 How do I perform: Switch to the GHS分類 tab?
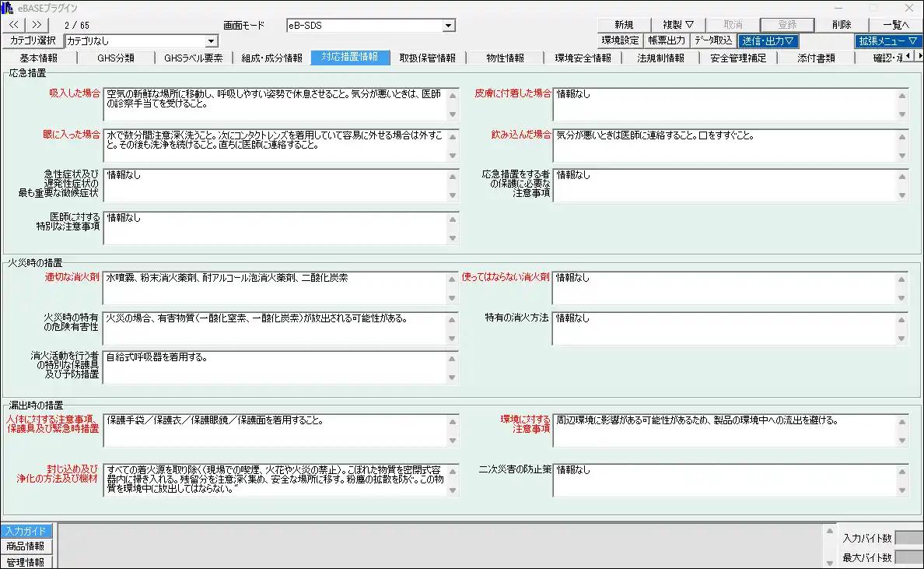pos(115,58)
